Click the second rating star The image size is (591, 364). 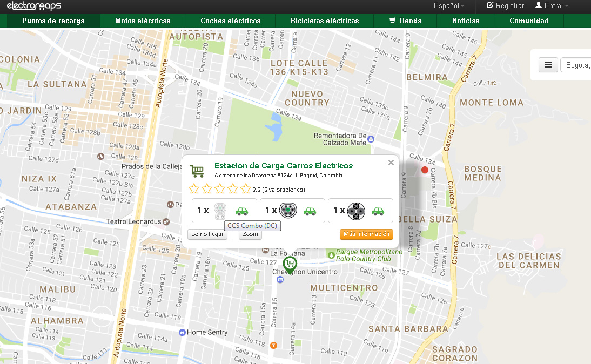click(x=207, y=189)
